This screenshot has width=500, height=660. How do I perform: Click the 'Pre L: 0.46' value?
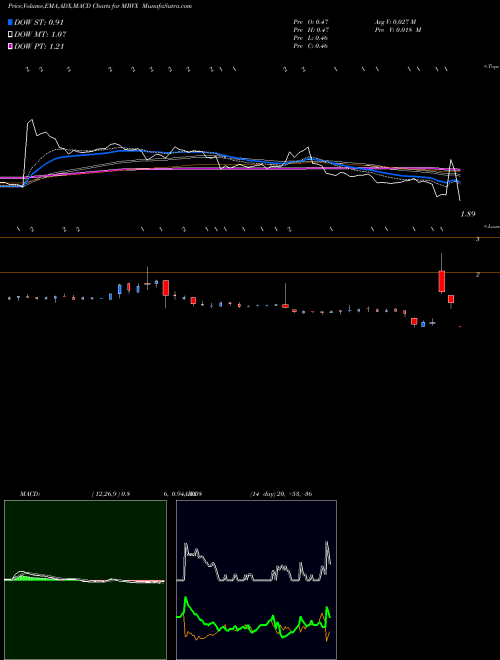pos(311,38)
